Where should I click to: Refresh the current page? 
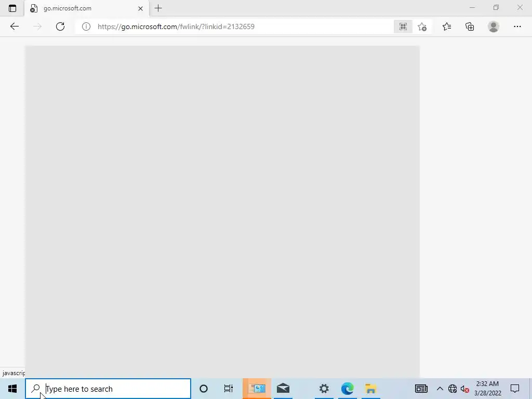(60, 26)
